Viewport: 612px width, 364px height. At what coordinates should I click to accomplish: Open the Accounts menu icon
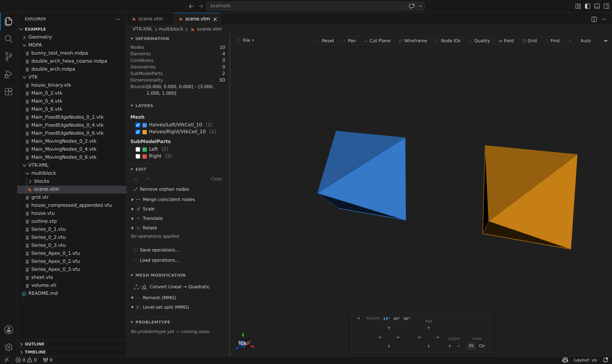coord(9,330)
